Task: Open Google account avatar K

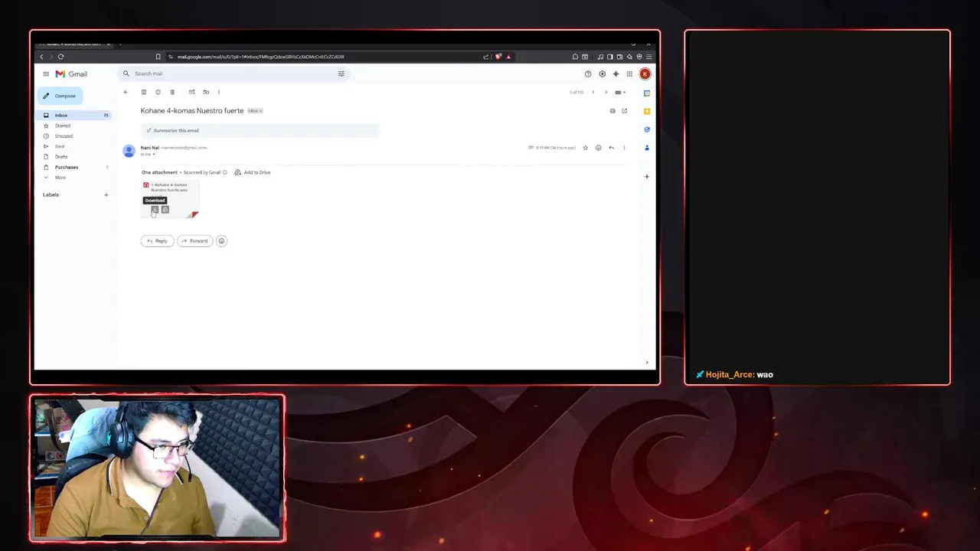Action: tap(645, 74)
